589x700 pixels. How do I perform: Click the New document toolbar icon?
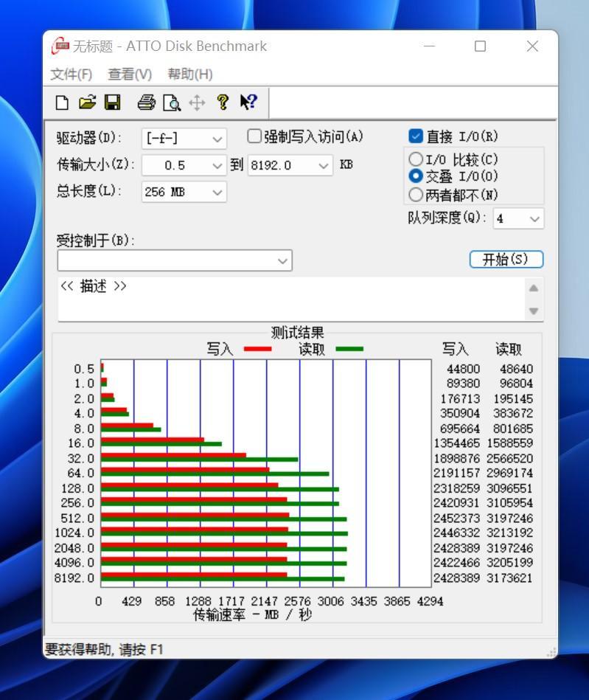click(x=62, y=103)
